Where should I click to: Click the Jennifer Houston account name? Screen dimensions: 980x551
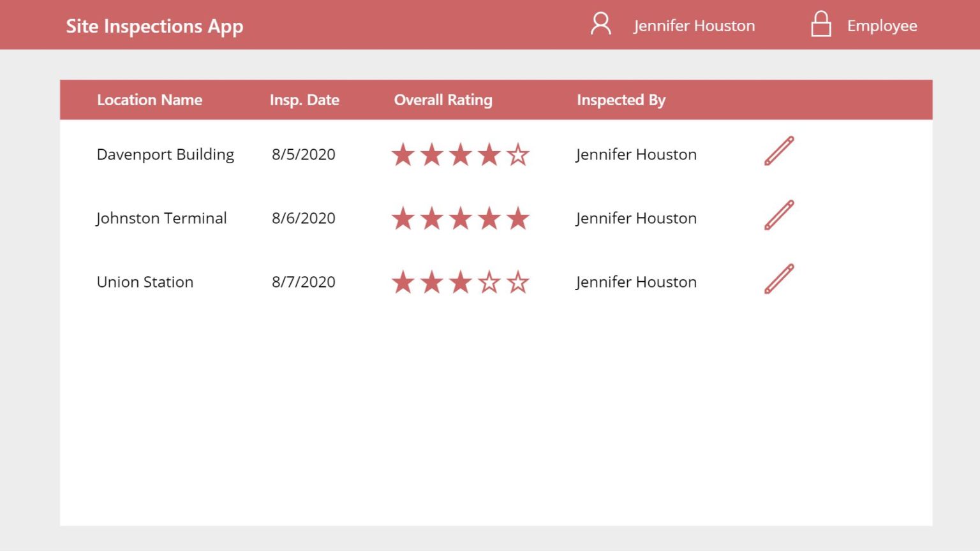click(694, 26)
